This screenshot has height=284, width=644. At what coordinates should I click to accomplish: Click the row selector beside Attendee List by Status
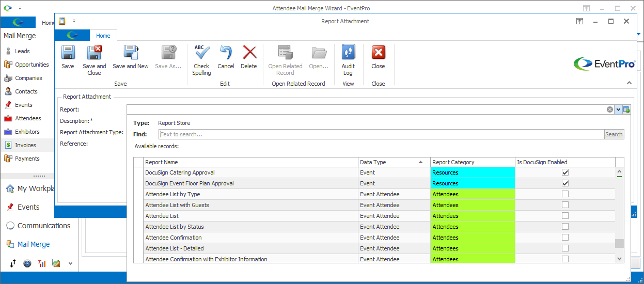(x=138, y=227)
